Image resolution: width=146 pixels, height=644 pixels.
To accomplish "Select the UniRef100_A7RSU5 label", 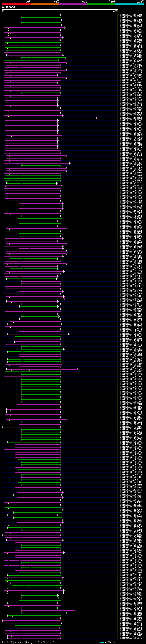I will pyautogui.click(x=131, y=371).
